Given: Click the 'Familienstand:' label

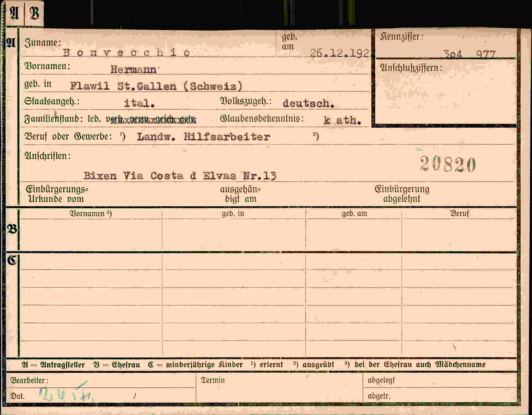Looking at the screenshot, I should pyautogui.click(x=53, y=119).
